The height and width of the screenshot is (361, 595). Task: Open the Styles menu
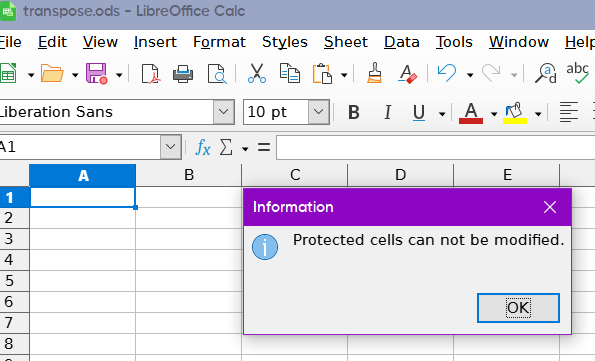click(285, 42)
